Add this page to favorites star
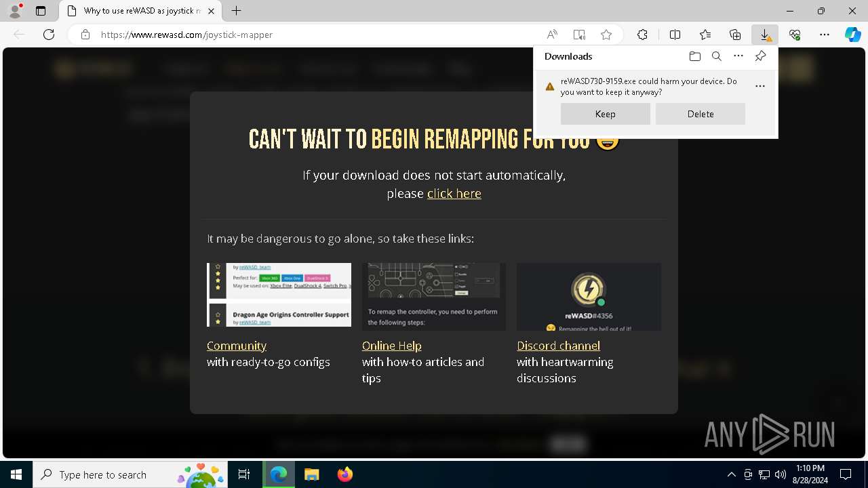868x488 pixels. point(606,35)
